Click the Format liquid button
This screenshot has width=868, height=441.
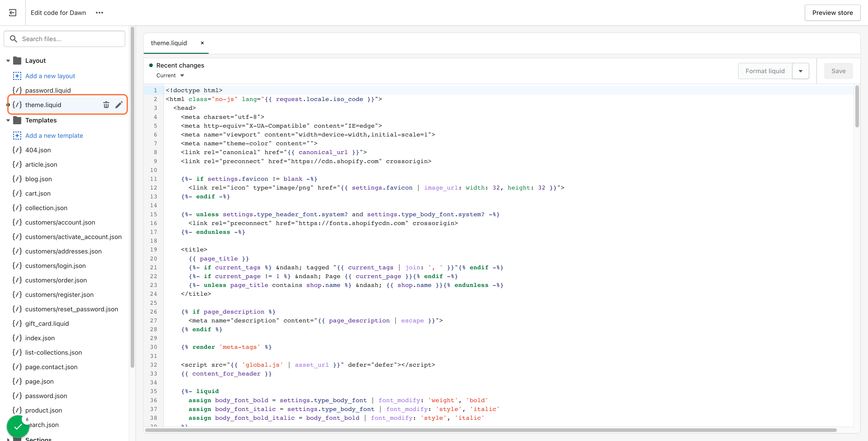pyautogui.click(x=765, y=71)
